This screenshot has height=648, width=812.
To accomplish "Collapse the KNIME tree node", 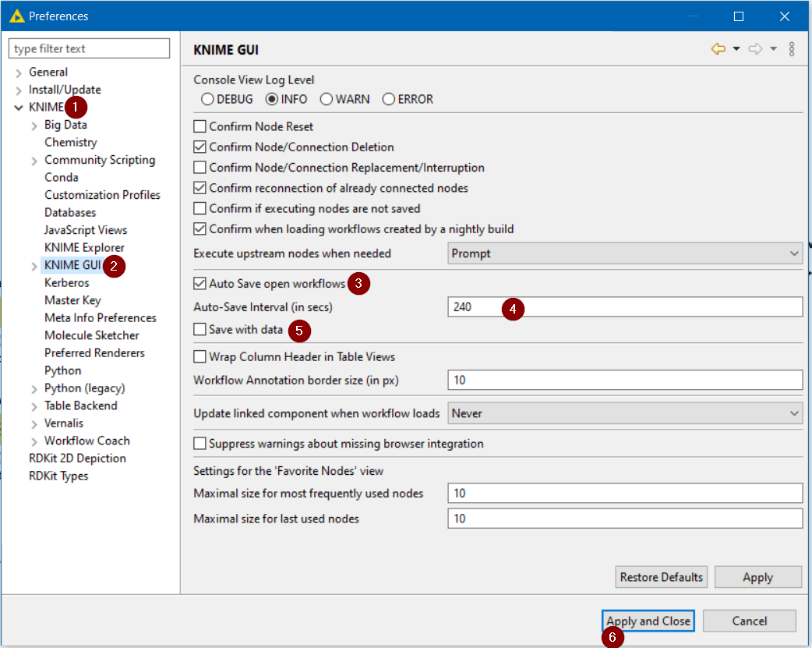I will pyautogui.click(x=19, y=108).
